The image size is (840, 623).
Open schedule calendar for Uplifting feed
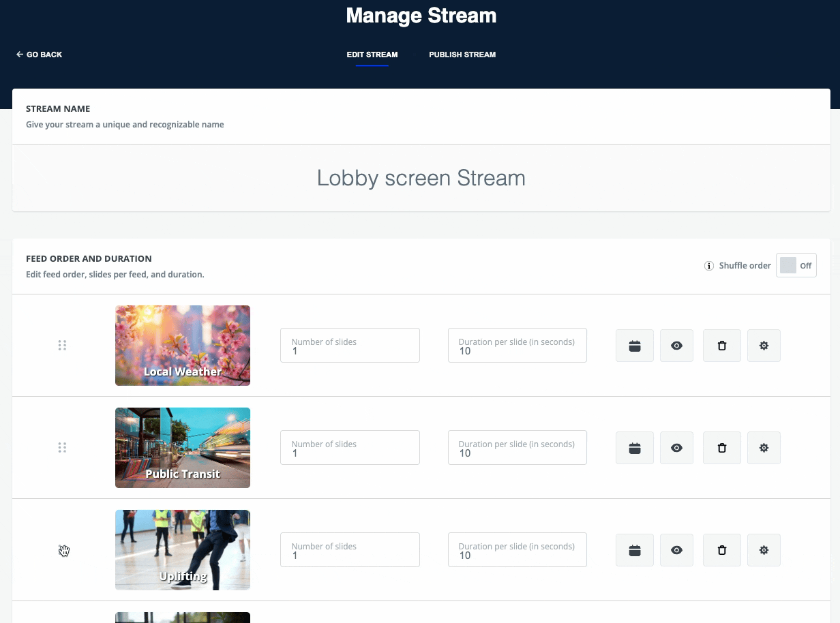tap(635, 550)
